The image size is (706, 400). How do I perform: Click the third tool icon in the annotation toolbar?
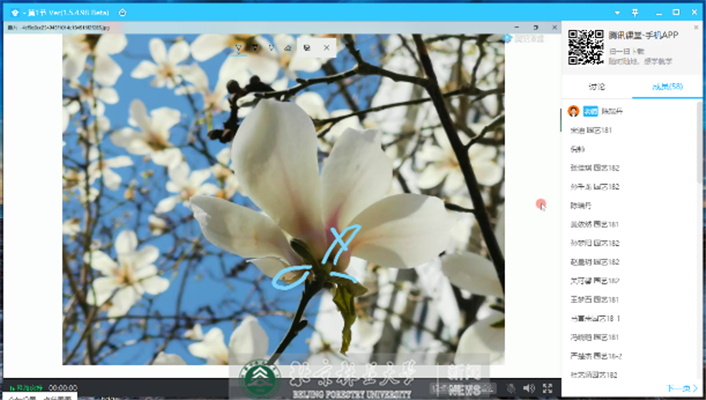point(272,47)
